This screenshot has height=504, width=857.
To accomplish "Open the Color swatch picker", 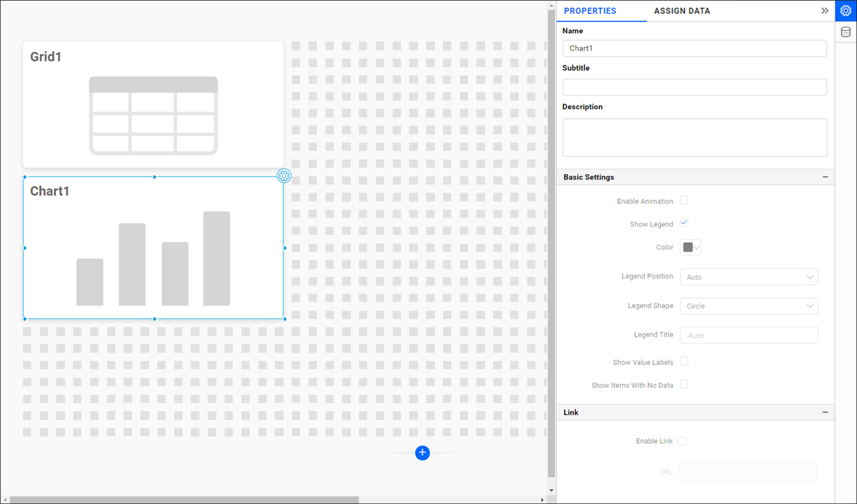I will coord(690,247).
